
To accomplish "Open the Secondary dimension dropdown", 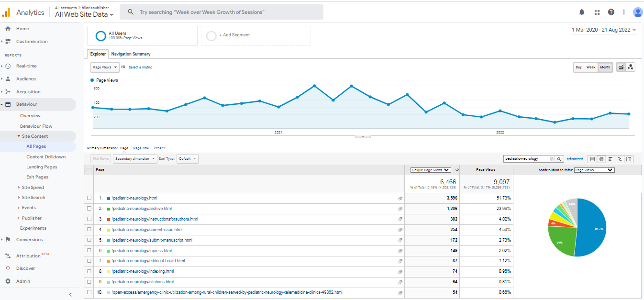I will pos(135,159).
